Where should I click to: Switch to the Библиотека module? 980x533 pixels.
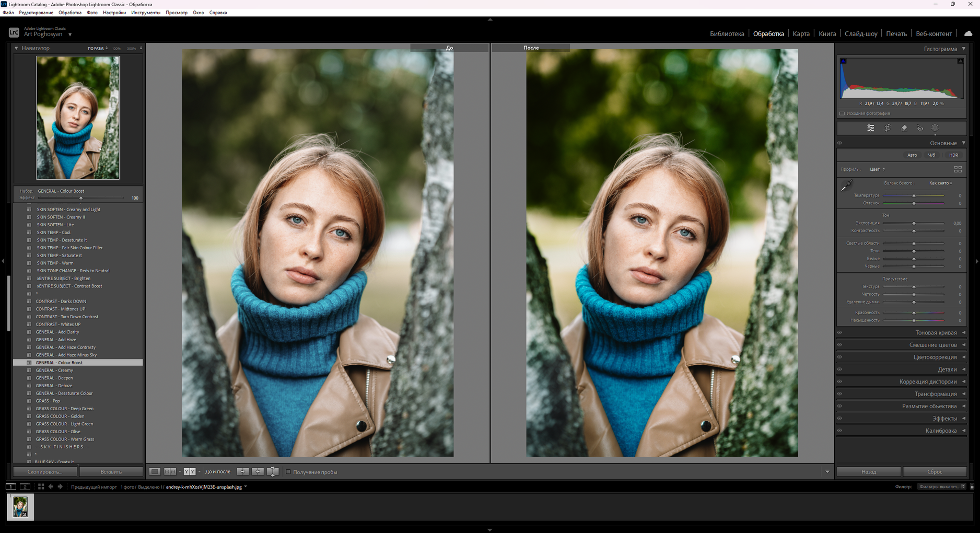pyautogui.click(x=727, y=34)
